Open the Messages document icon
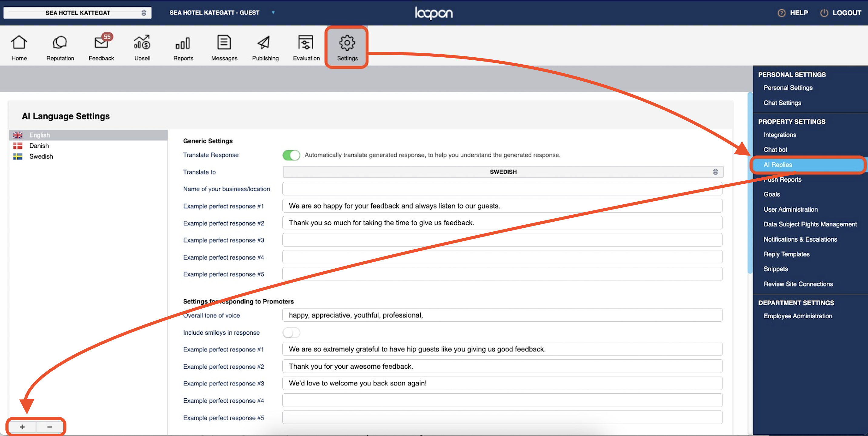868x436 pixels. click(224, 42)
